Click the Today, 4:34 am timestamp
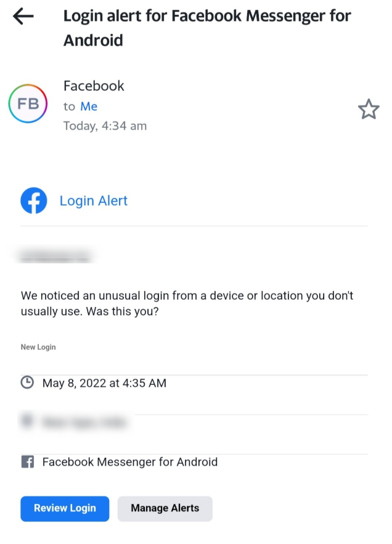Viewport: 392px width, 544px height. tap(105, 125)
